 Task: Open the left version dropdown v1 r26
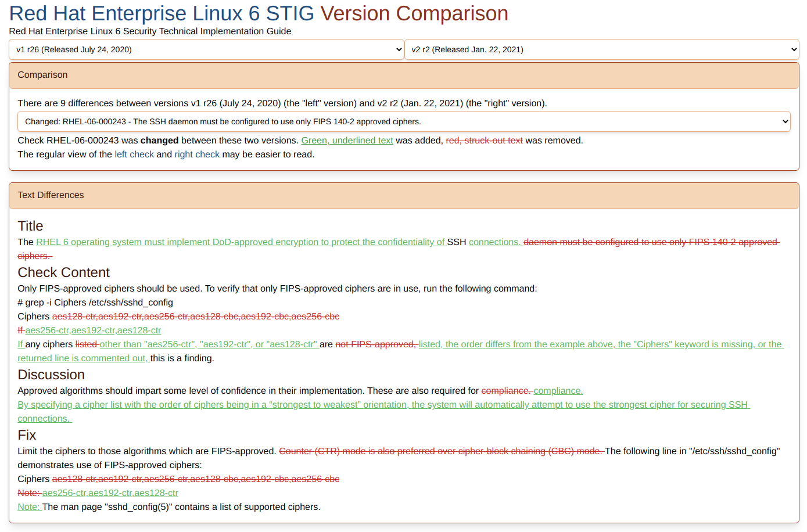tap(206, 49)
